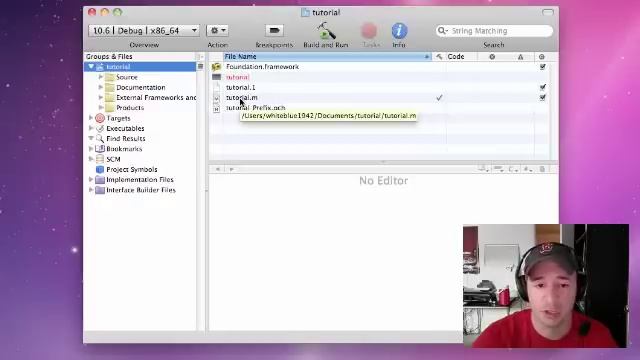Click the tutorial.1 document icon
The height and width of the screenshot is (360, 640).
coord(216,87)
